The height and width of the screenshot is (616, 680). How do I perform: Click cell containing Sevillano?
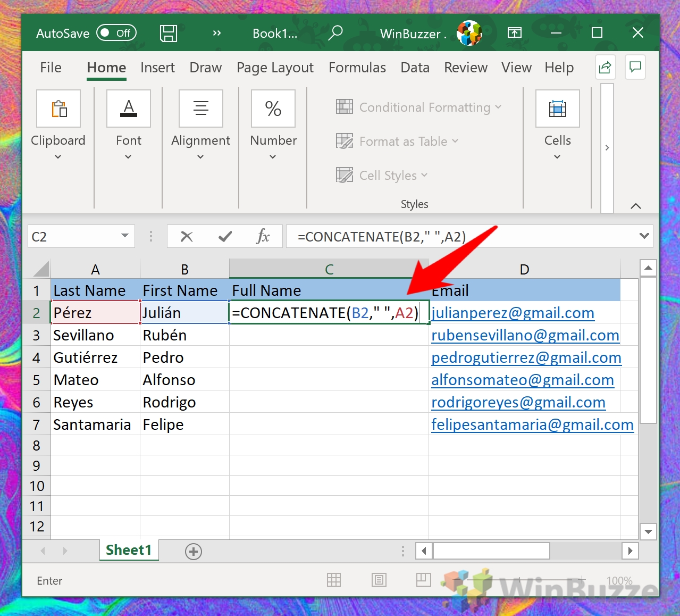pyautogui.click(x=95, y=335)
